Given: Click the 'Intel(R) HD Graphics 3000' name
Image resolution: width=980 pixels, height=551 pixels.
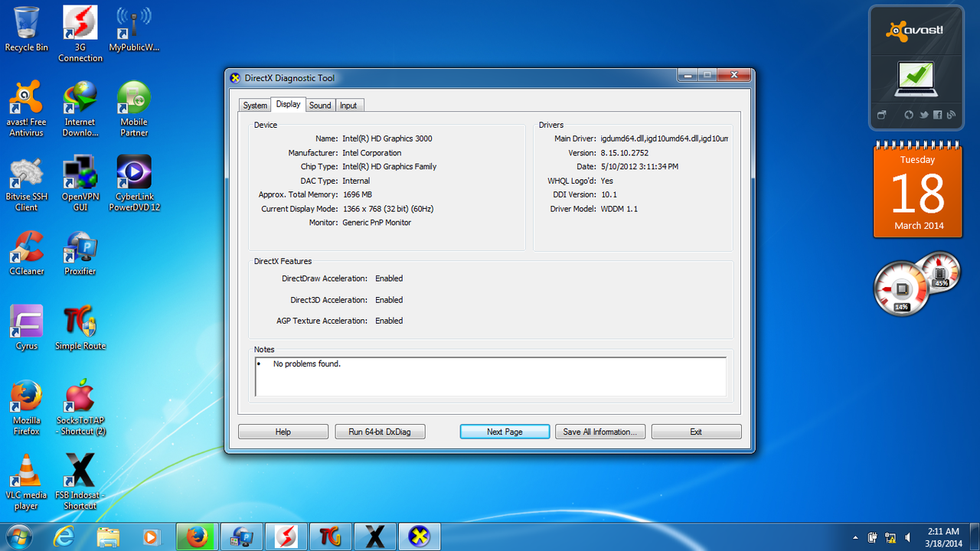Looking at the screenshot, I should coord(387,139).
